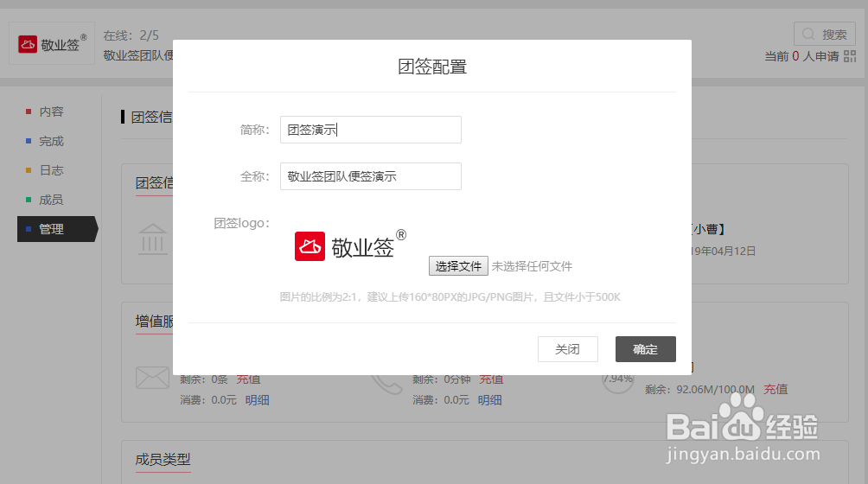The height and width of the screenshot is (484, 868).
Task: Open 明细 under the SMS consumption
Action: 258,400
